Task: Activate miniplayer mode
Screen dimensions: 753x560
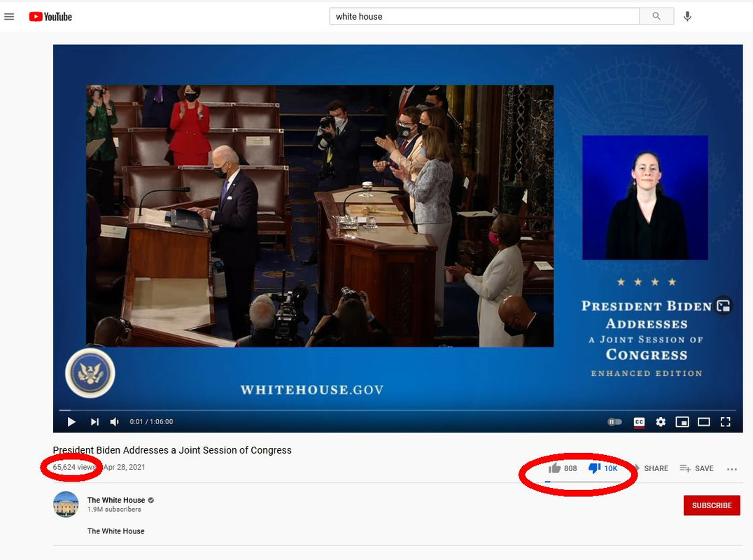Action: pyautogui.click(x=682, y=421)
